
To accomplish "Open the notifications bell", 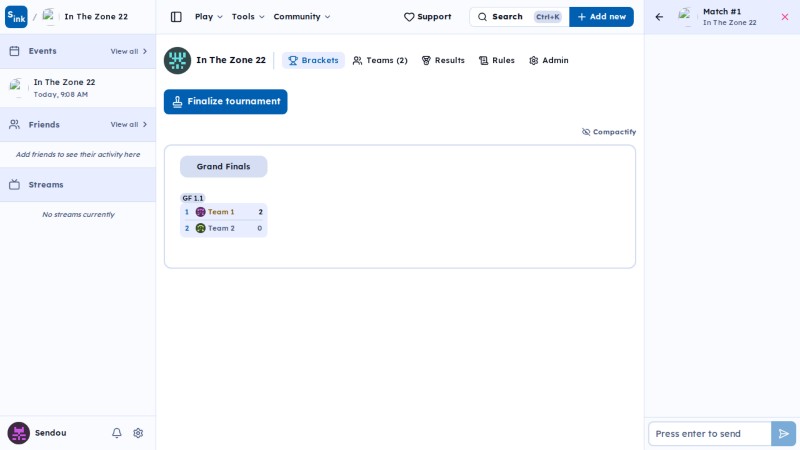I will click(117, 433).
